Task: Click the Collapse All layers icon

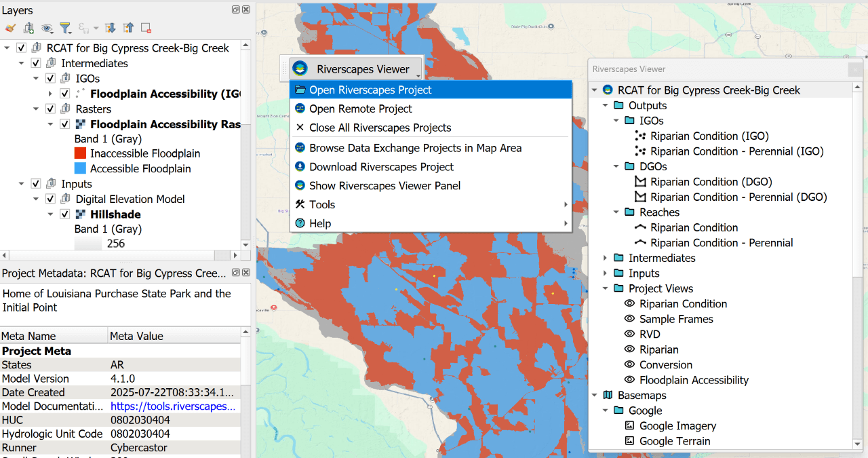Action: pos(128,28)
